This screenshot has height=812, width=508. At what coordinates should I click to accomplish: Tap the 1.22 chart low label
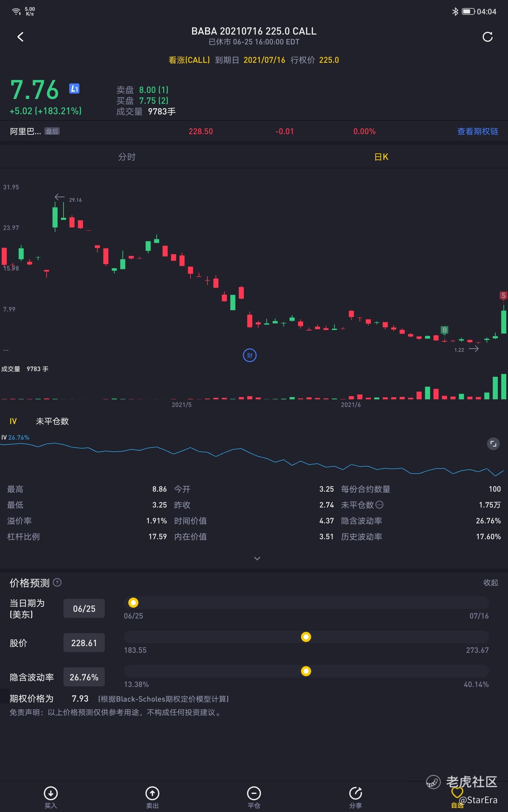click(x=459, y=350)
